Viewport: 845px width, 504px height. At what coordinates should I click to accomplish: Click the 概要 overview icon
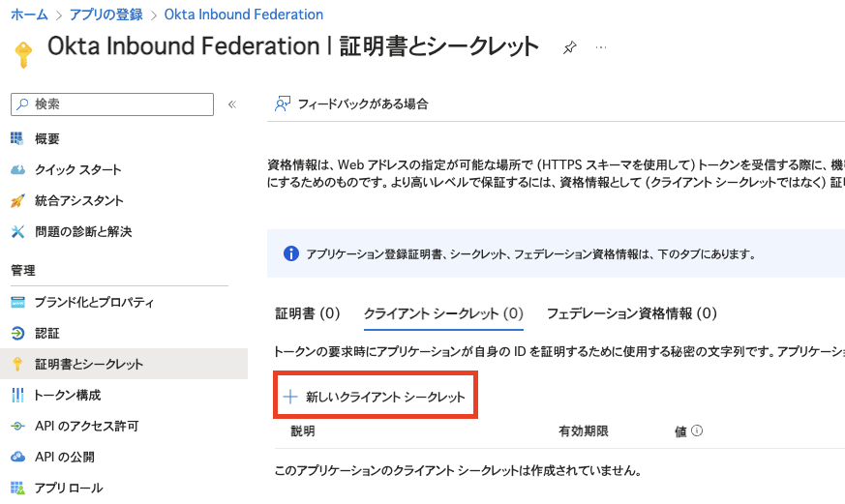(17, 138)
